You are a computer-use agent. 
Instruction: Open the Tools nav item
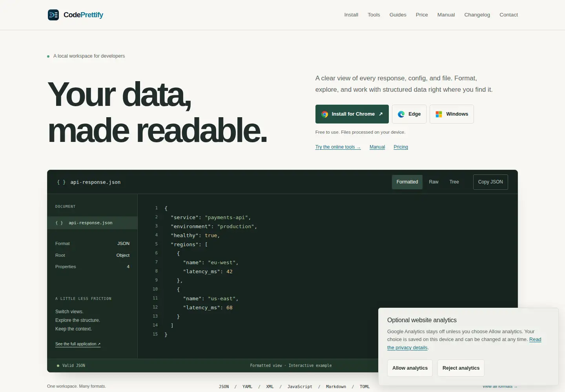coord(374,15)
